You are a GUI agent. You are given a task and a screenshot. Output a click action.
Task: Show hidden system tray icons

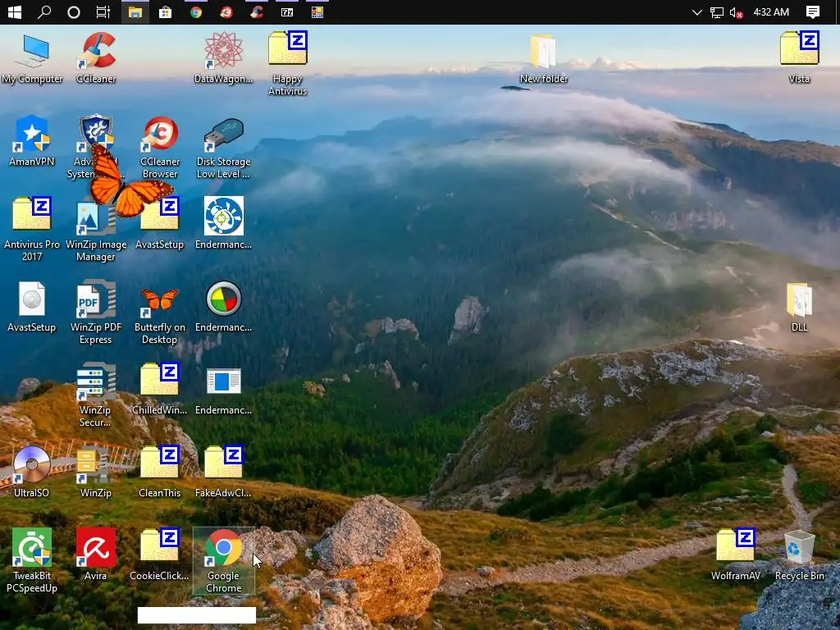click(x=696, y=11)
